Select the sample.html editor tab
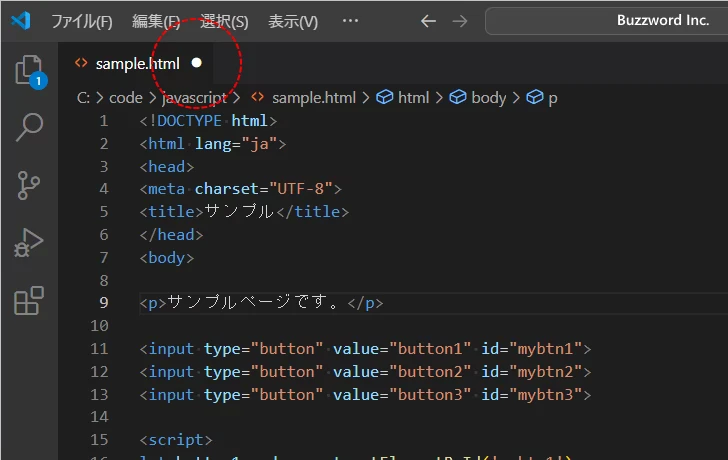This screenshot has height=460, width=728. 137,64
